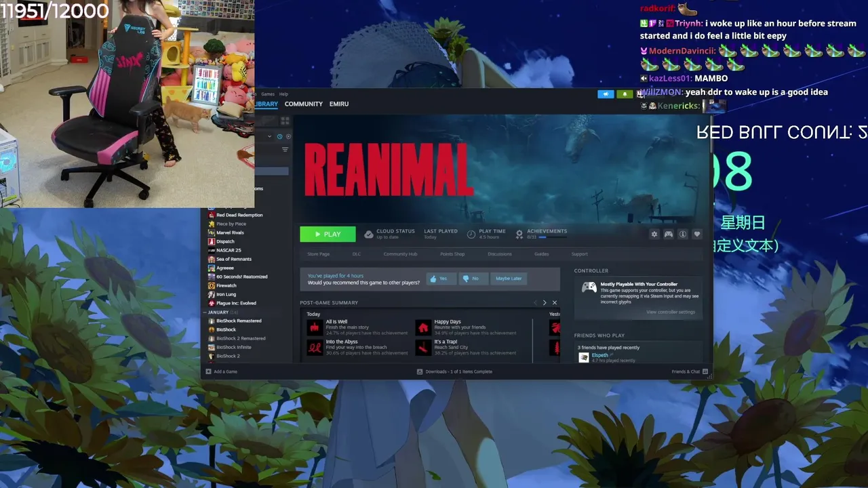This screenshot has width=868, height=488.
Task: Select Piece by Piece in library
Action: coord(226,224)
